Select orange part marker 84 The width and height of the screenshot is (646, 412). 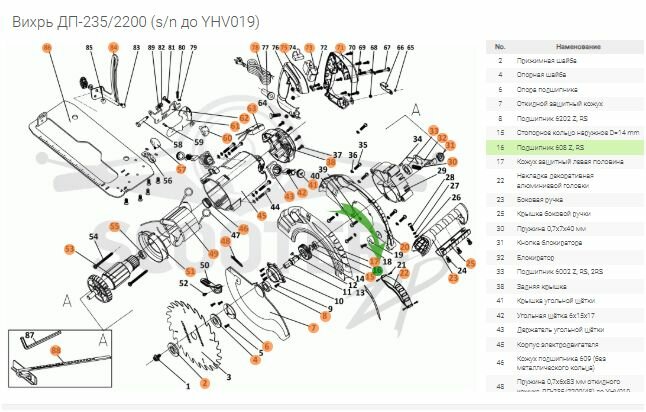tap(113, 48)
